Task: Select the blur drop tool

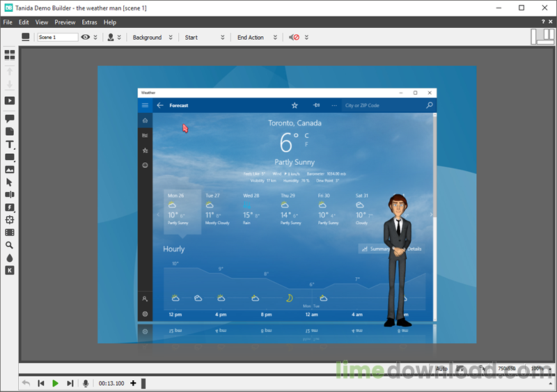Action: [10, 258]
